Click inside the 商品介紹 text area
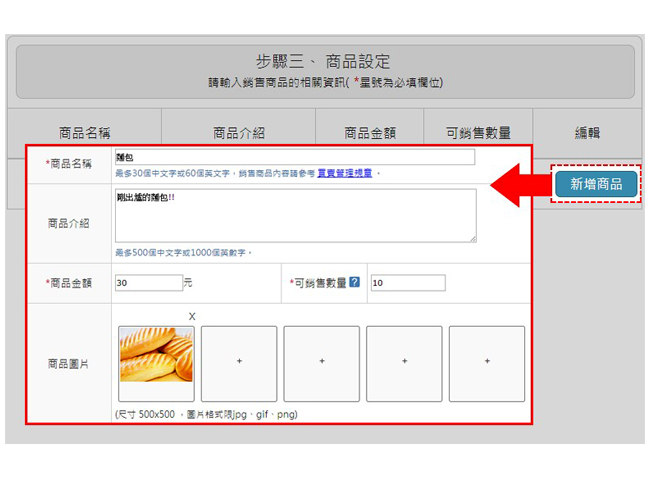 click(x=294, y=214)
